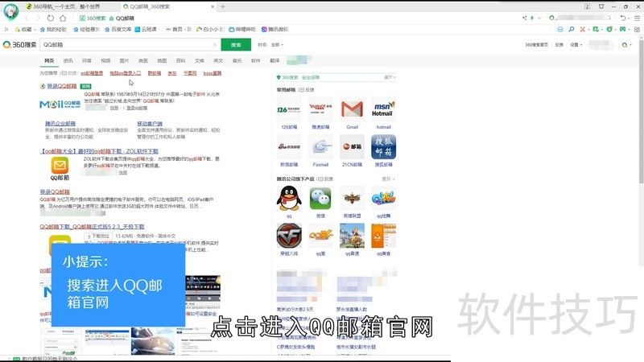Click the browser back arrow

27,18
